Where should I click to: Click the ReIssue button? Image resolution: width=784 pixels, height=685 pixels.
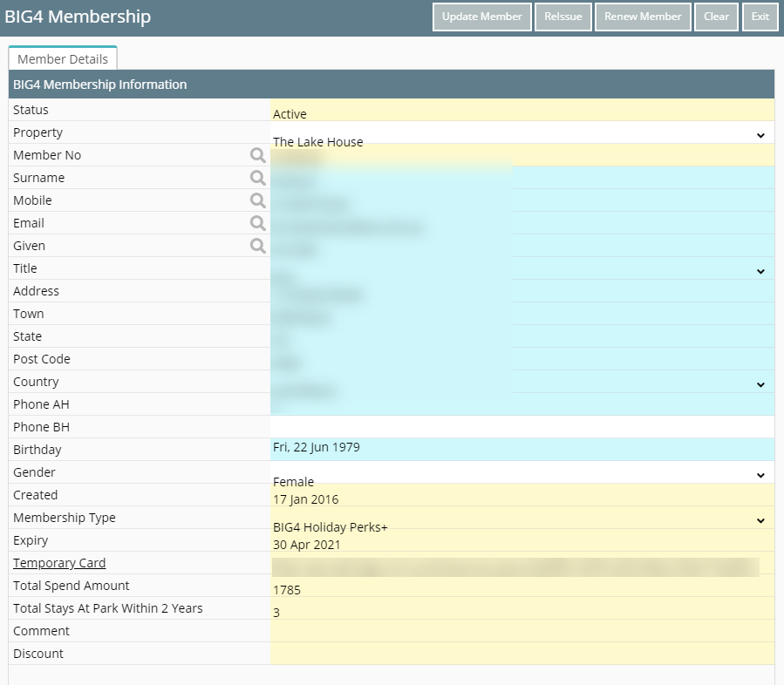click(563, 17)
